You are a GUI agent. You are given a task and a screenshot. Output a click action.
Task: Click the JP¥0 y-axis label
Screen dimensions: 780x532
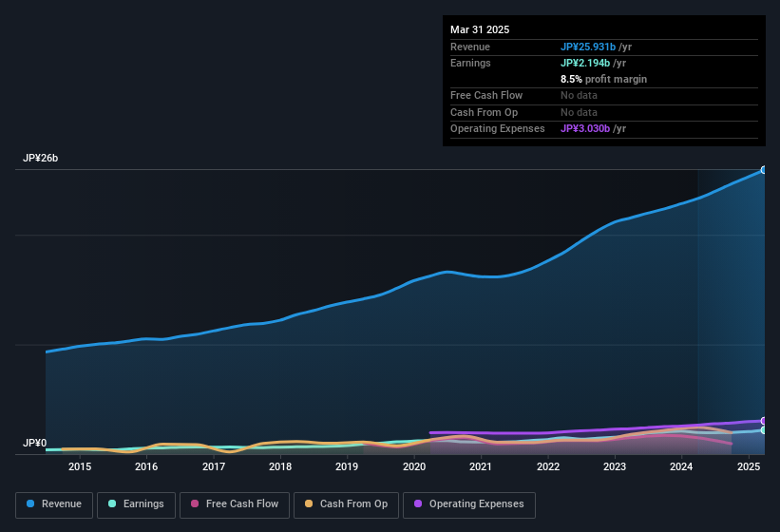click(x=35, y=443)
